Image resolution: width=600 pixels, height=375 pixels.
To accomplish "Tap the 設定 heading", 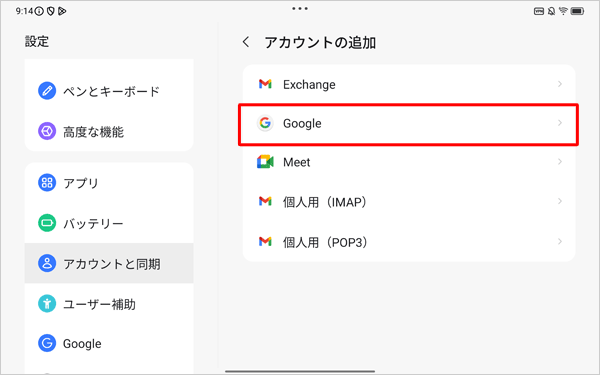I will click(x=37, y=41).
